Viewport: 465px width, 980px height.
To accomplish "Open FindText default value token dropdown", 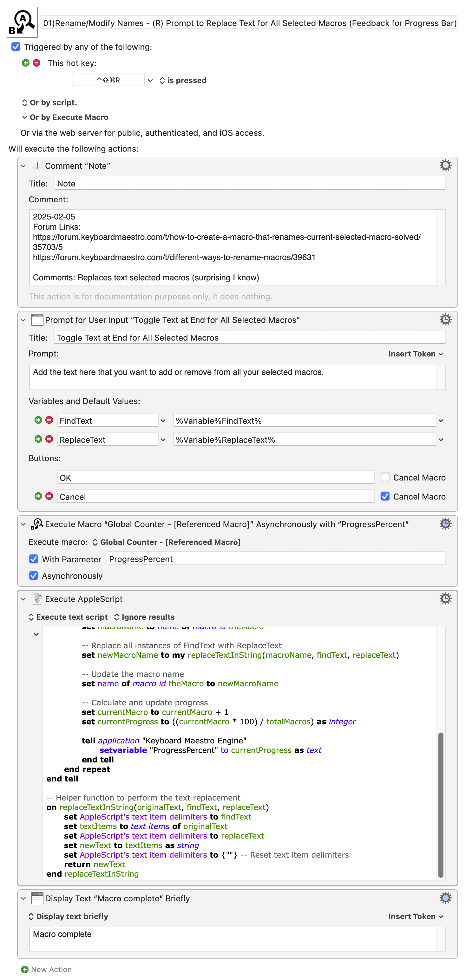I will [441, 420].
